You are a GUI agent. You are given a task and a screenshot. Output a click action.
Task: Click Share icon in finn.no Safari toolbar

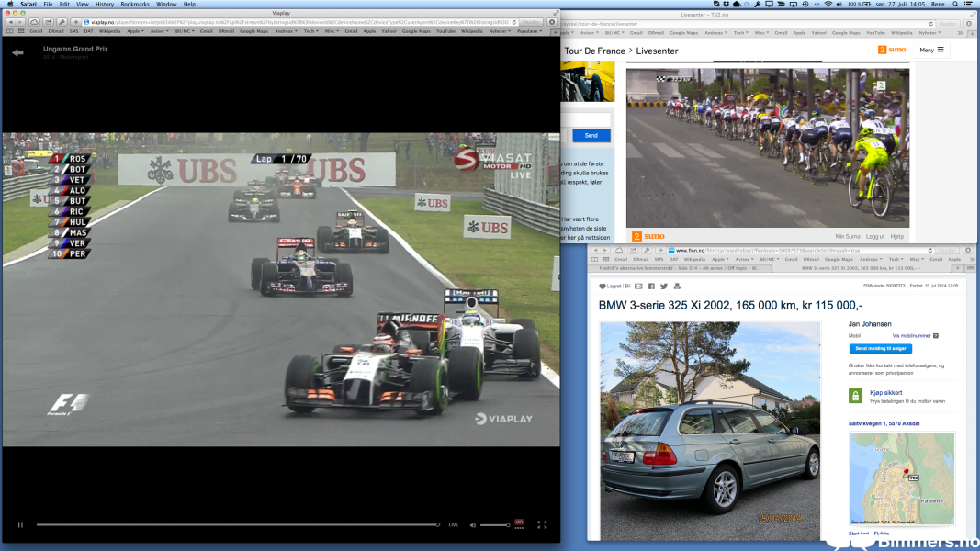coord(633,251)
